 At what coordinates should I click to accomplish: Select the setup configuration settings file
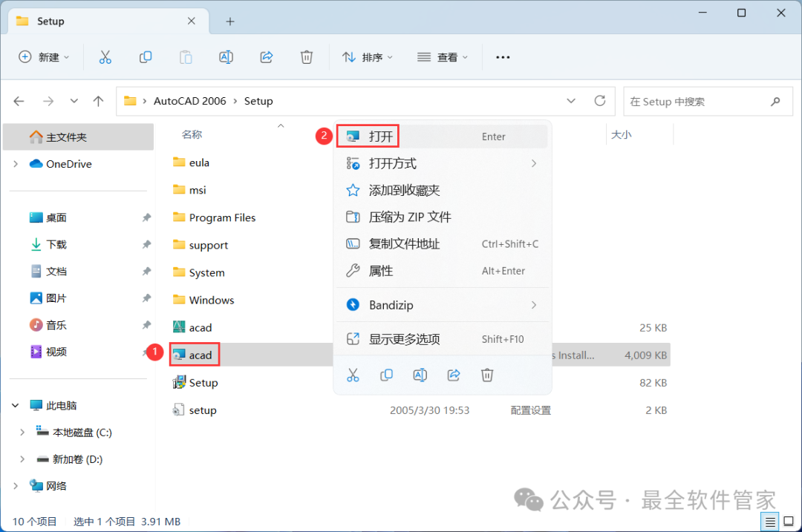click(195, 410)
